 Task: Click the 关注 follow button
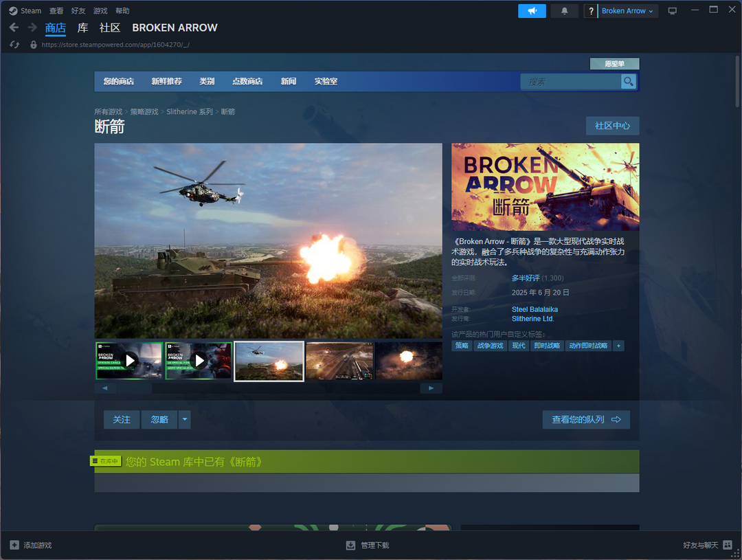(122, 419)
